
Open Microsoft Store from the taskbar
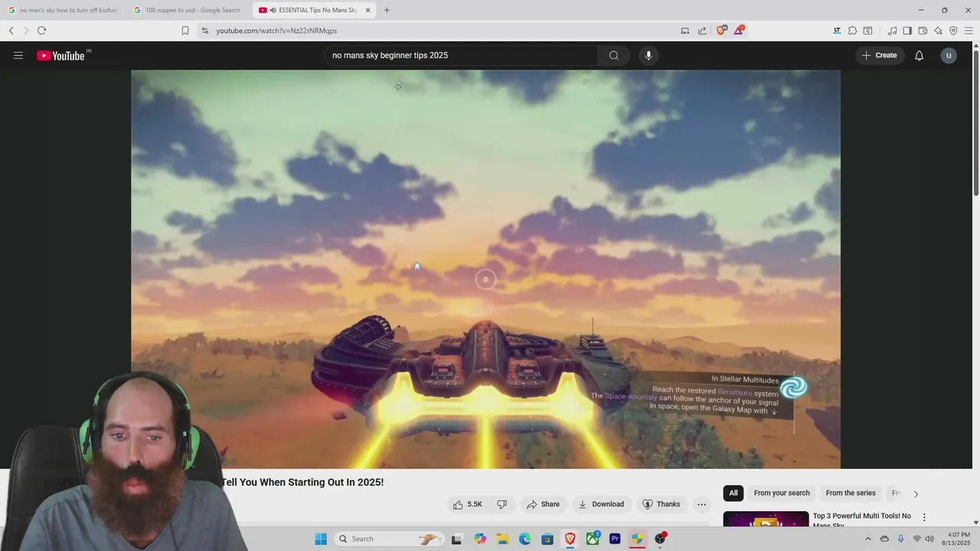coord(547,539)
